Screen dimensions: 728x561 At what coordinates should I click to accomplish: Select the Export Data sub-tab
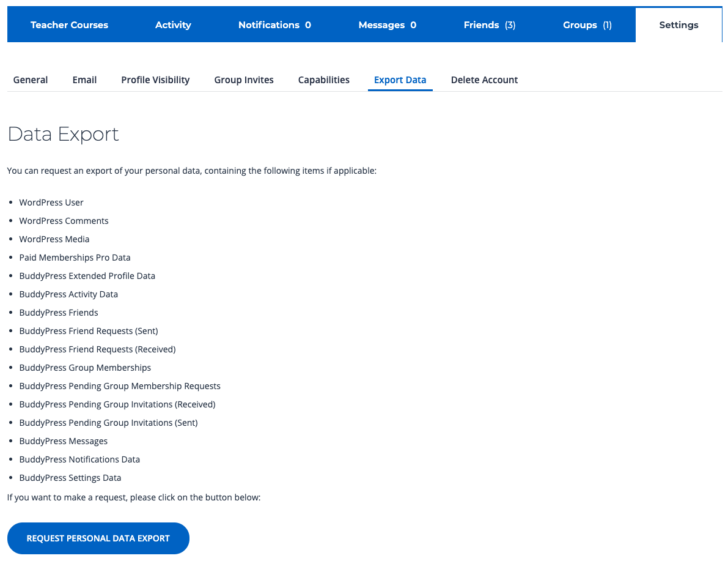point(400,80)
